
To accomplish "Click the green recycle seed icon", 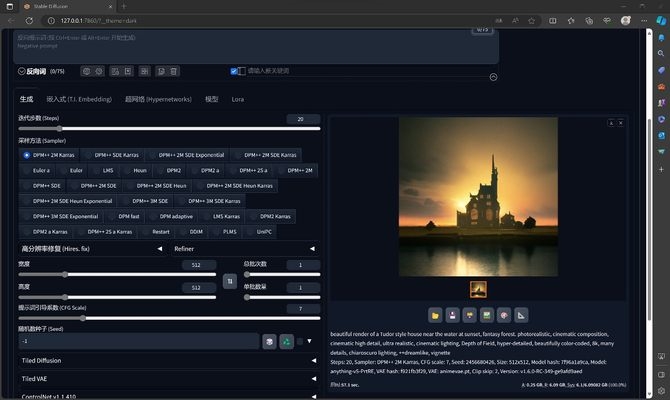I will coord(286,341).
